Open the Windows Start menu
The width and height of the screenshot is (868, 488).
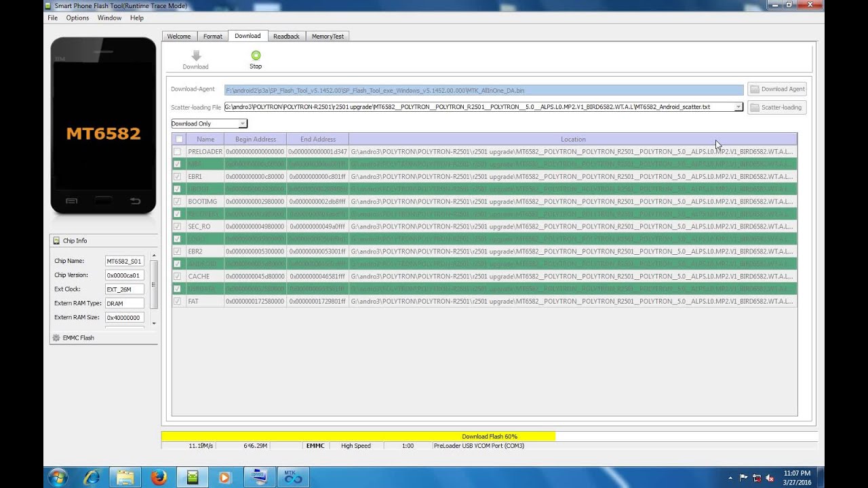[x=58, y=477]
